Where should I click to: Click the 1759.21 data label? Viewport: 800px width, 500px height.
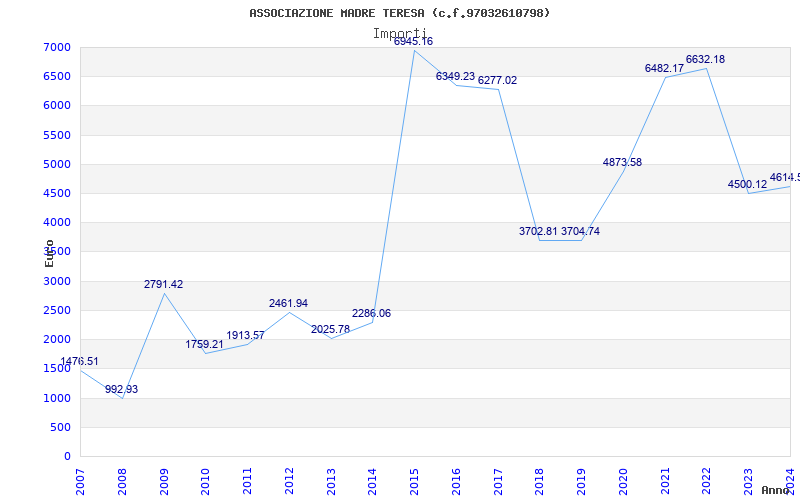(x=204, y=345)
